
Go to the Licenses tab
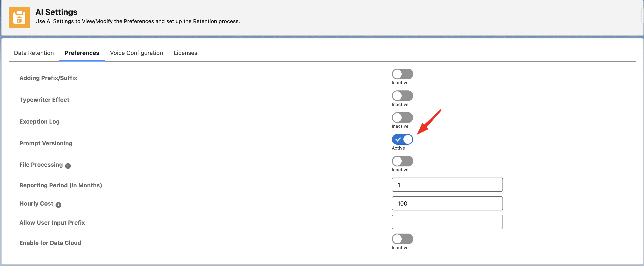(185, 53)
